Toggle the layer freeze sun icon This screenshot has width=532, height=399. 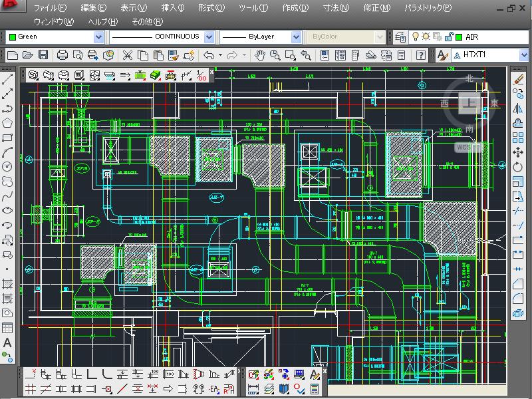[x=428, y=37]
